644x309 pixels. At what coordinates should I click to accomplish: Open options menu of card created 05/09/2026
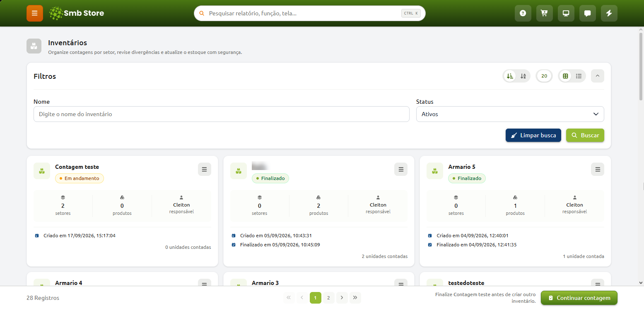(x=401, y=169)
